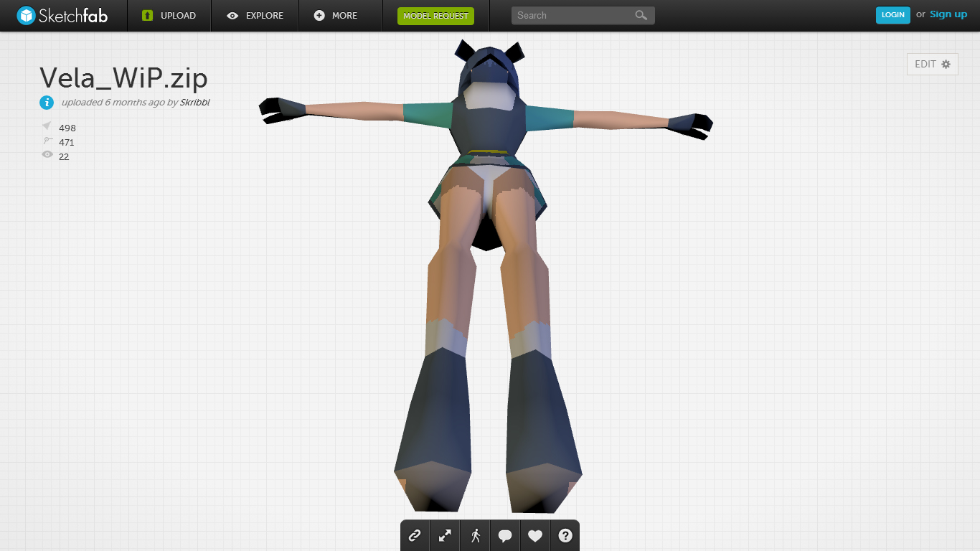Expand the More menu

(x=336, y=16)
